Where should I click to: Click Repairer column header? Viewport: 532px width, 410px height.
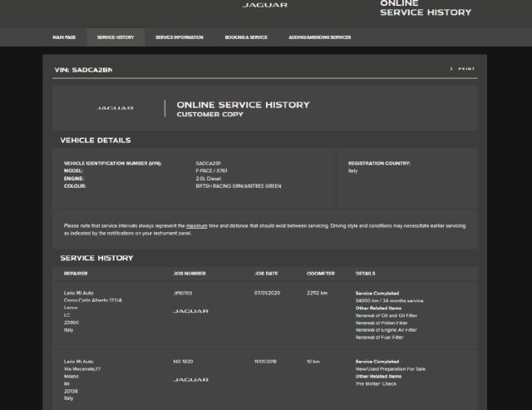[x=76, y=274]
